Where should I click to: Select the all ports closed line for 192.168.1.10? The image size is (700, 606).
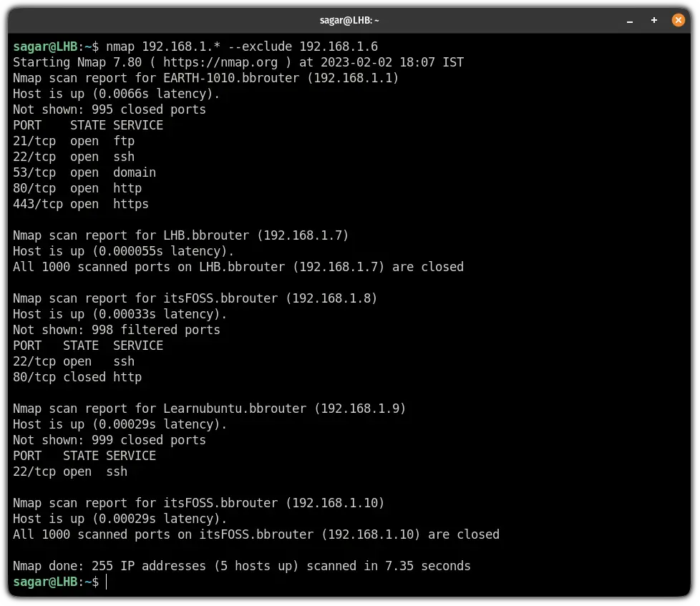tap(256, 534)
